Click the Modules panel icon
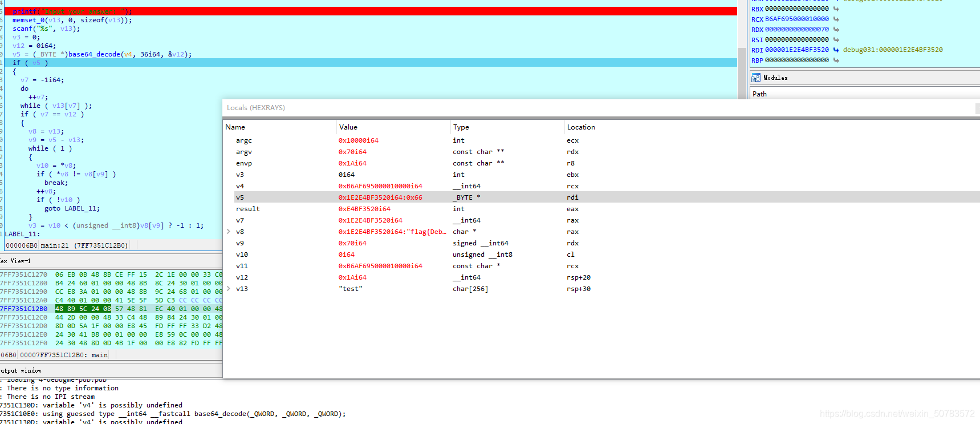Viewport: 980px width, 424px height. (756, 78)
